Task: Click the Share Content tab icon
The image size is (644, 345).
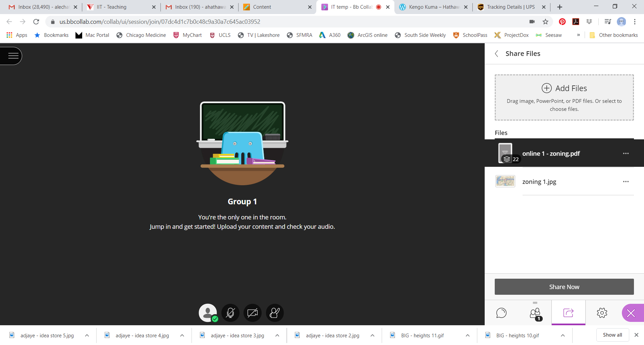Action: (568, 313)
